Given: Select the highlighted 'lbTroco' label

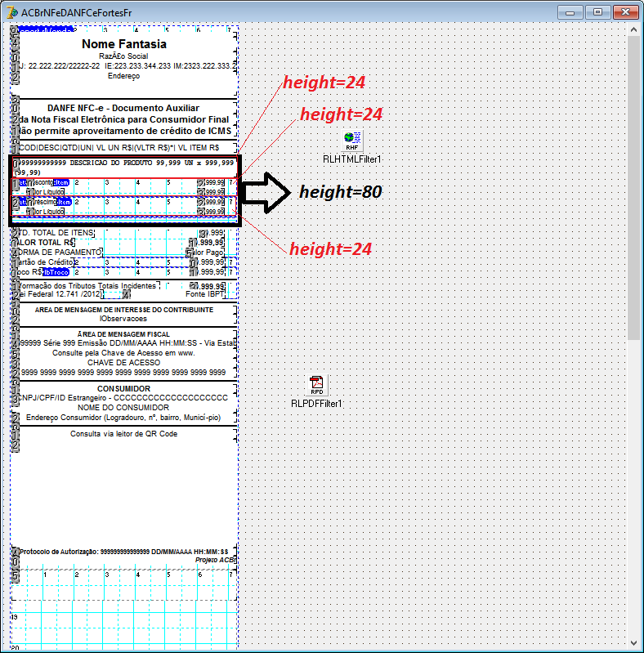Looking at the screenshot, I should 56,272.
